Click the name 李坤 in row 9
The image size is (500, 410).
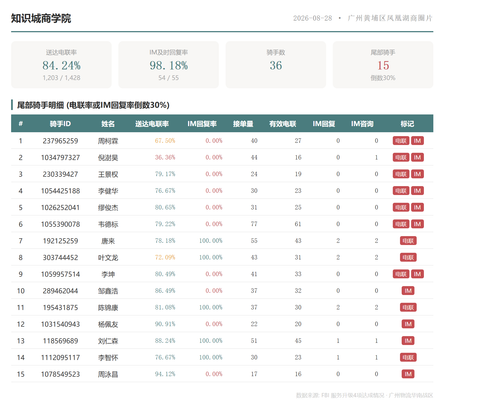[108, 274]
